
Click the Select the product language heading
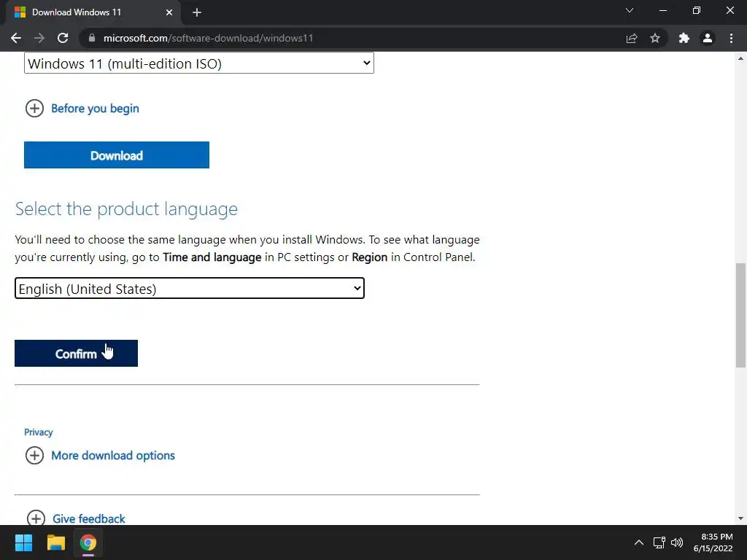pyautogui.click(x=126, y=209)
